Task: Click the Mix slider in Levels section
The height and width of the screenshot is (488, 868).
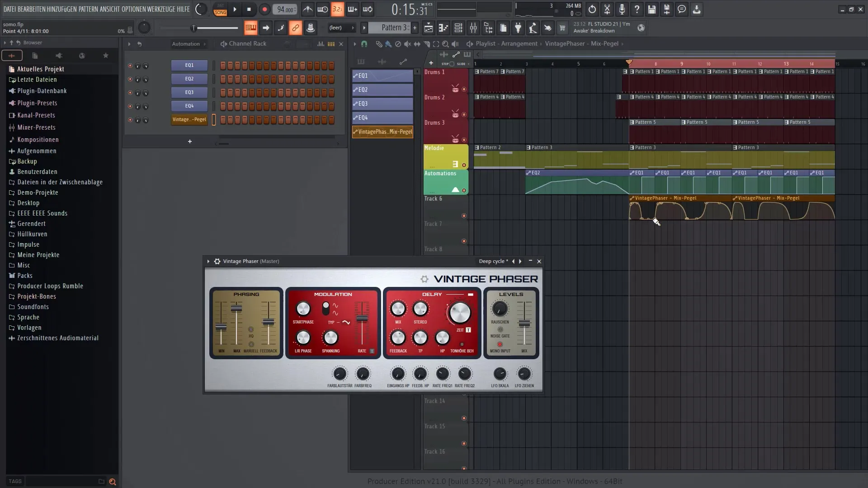Action: coord(524,323)
